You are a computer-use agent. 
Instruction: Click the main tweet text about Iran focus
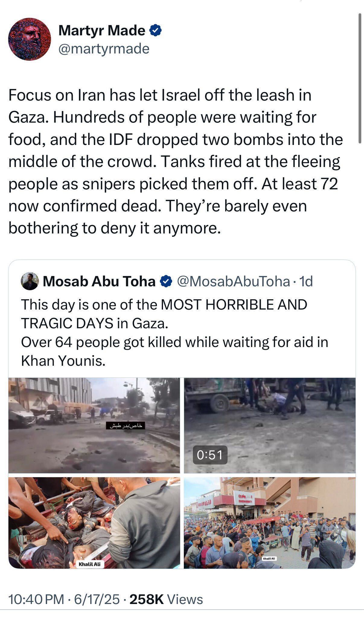click(175, 161)
